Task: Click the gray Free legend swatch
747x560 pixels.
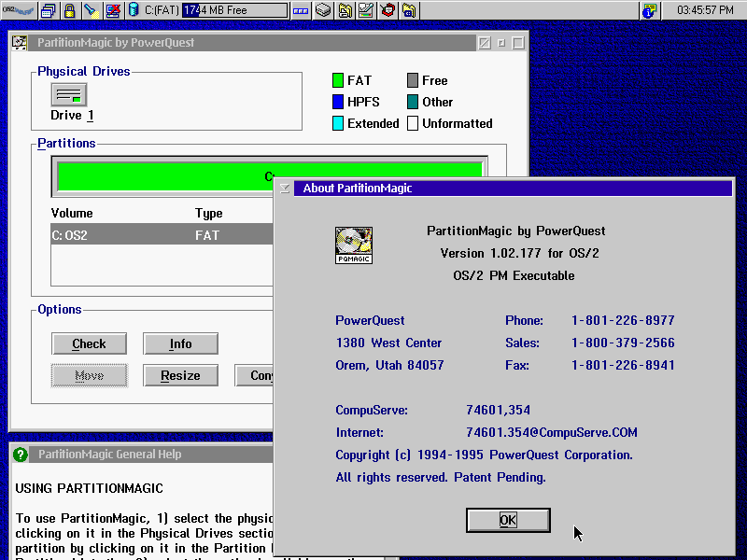Action: click(x=413, y=80)
